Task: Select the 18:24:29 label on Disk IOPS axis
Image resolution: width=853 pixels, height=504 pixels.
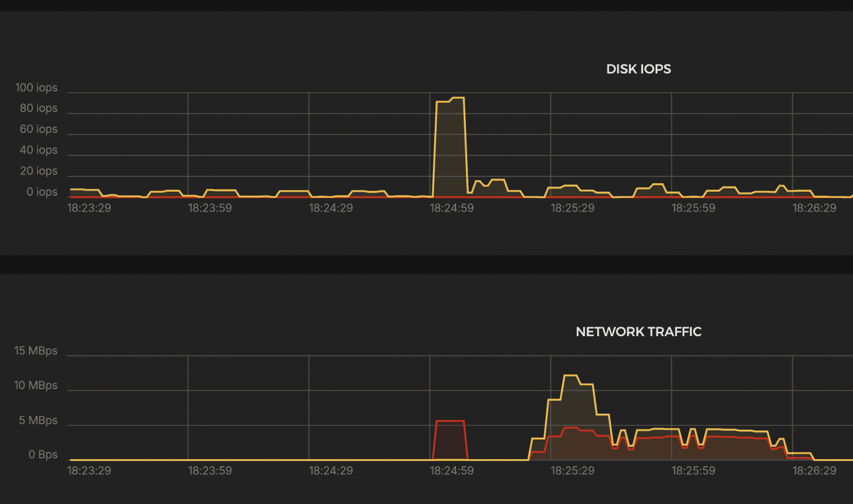Action: point(331,208)
